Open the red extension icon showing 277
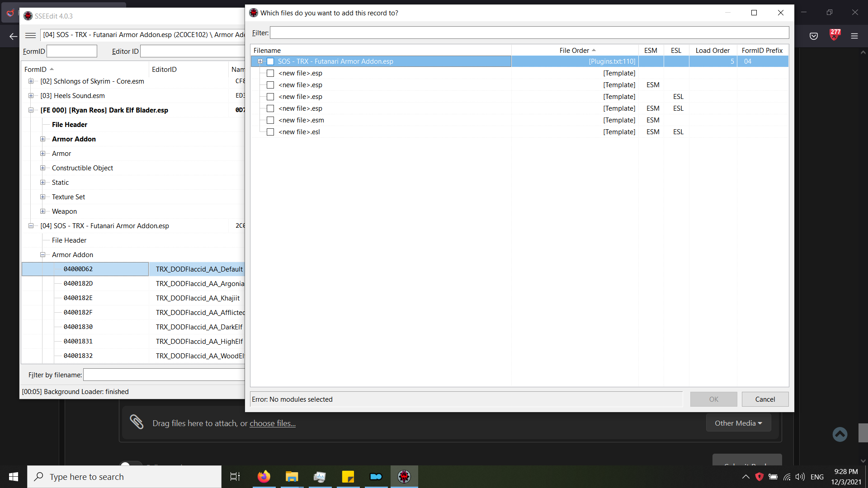The height and width of the screenshot is (488, 868). point(835,35)
